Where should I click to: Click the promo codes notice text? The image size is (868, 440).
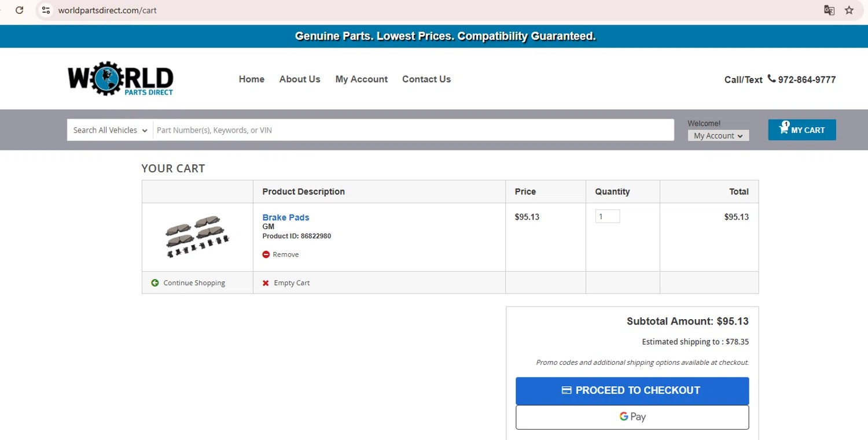coord(642,363)
